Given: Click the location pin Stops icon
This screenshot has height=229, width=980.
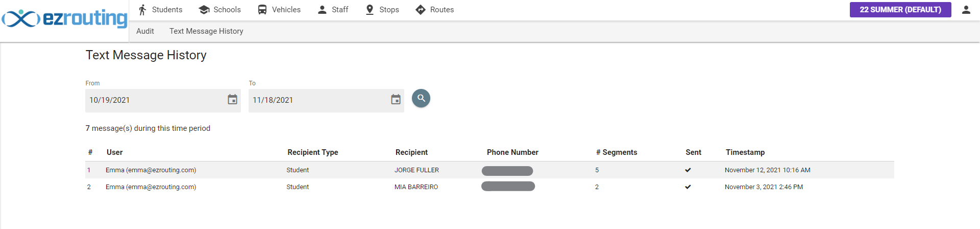Looking at the screenshot, I should coord(370,10).
